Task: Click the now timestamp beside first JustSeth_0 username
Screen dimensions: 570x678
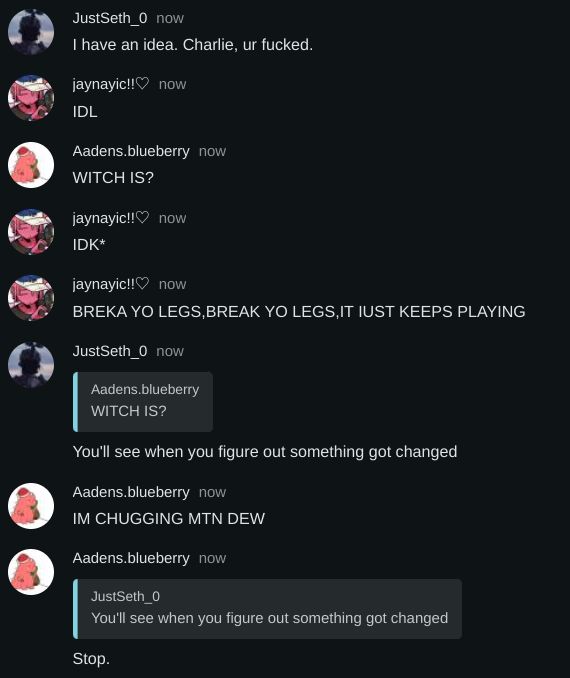Action: coord(170,18)
